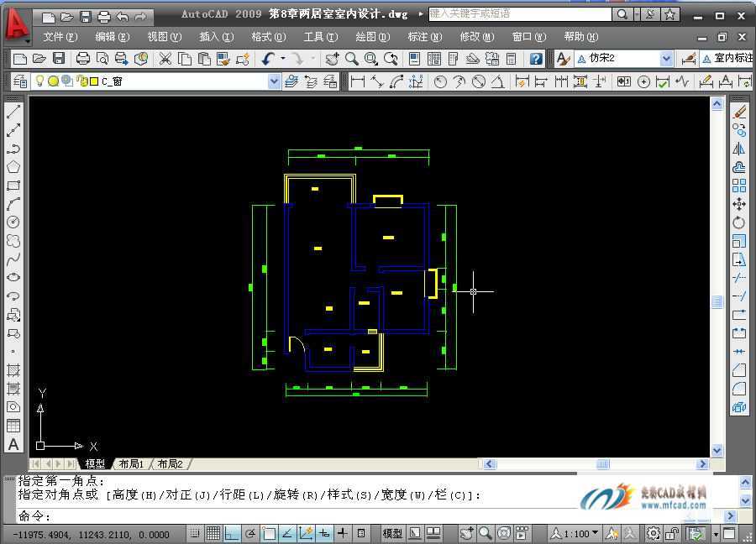Click the 模型 button in status bar
This screenshot has width=756, height=544.
pos(392,533)
